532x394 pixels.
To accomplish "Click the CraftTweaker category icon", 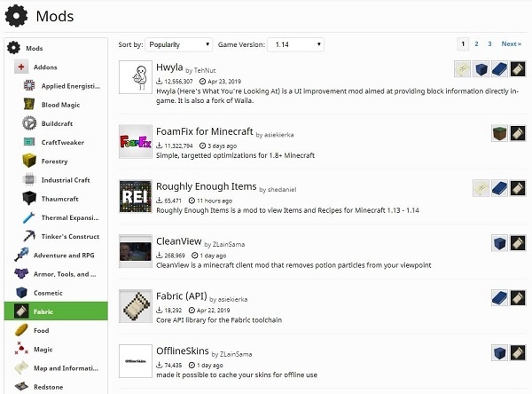I will click(29, 142).
